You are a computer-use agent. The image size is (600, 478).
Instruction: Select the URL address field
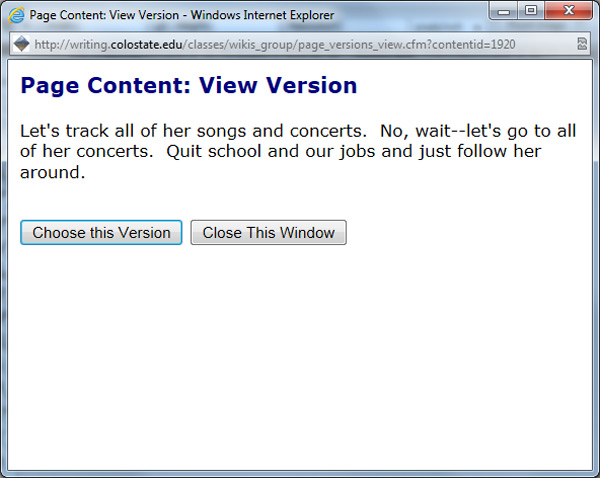coord(300,44)
